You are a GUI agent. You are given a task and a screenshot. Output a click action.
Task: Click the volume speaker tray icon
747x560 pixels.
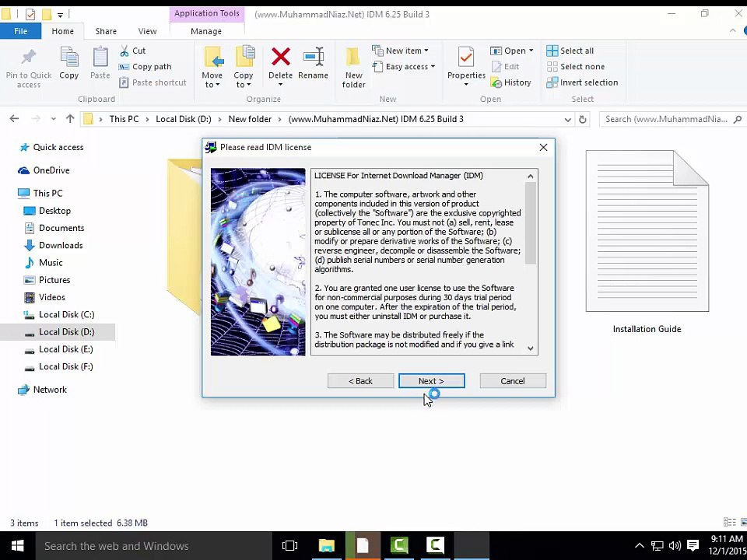point(675,546)
